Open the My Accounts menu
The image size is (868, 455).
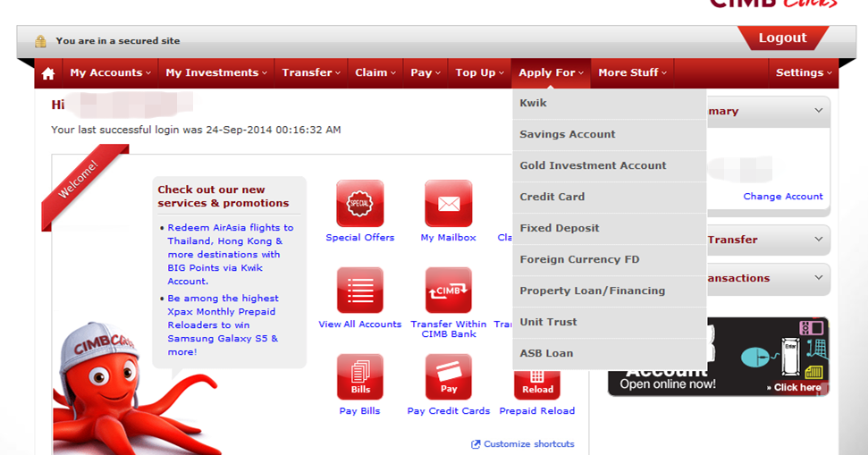pos(110,72)
